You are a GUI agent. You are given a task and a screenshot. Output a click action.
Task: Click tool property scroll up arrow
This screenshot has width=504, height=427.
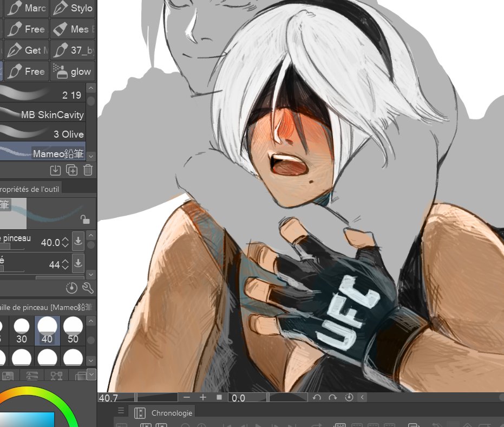click(x=91, y=236)
